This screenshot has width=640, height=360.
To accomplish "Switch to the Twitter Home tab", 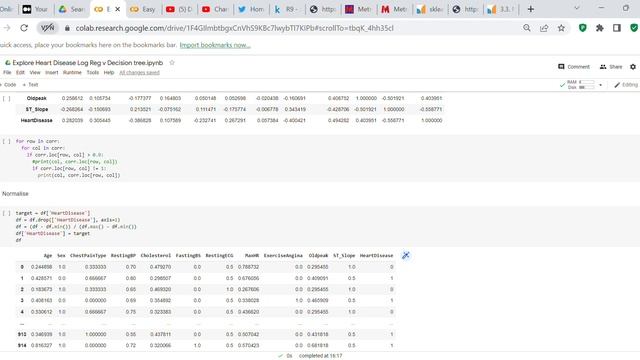I will click(251, 9).
